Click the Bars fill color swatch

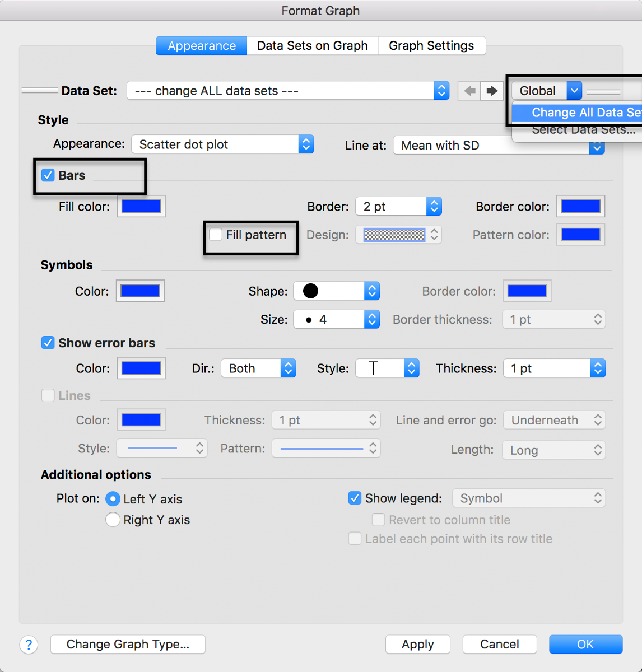[141, 206]
